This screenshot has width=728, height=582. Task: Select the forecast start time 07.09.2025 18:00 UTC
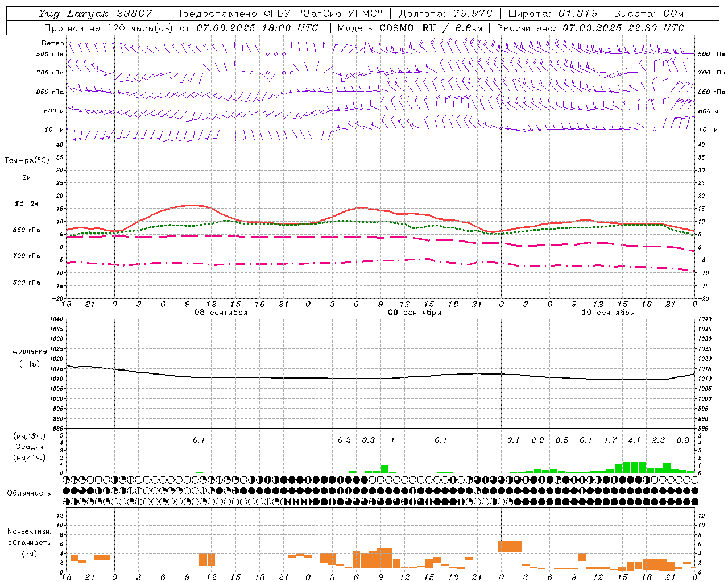(257, 28)
